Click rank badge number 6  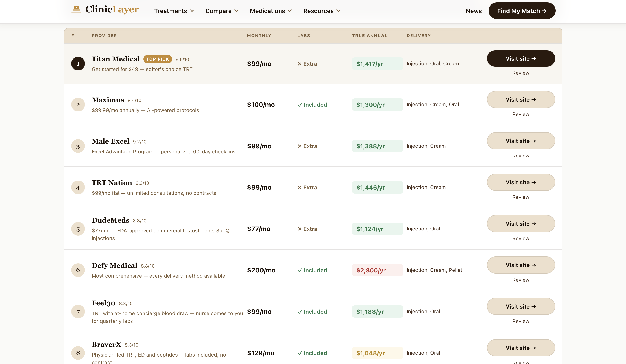(x=78, y=270)
